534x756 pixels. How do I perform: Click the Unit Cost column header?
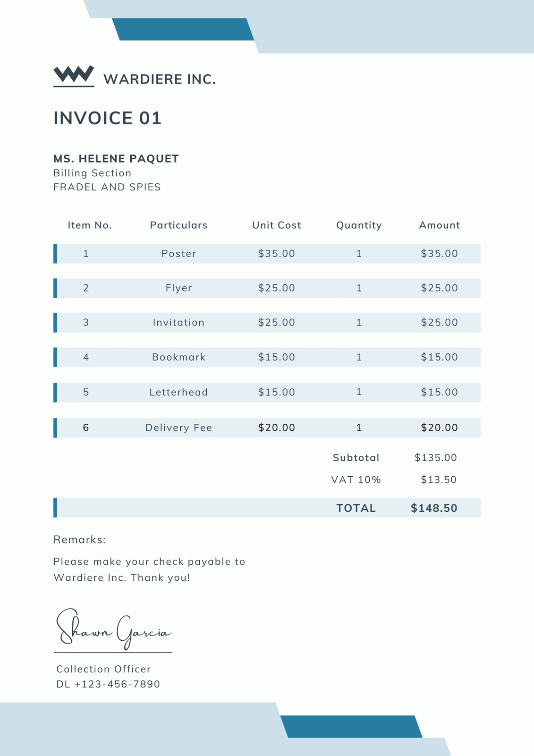click(x=277, y=225)
